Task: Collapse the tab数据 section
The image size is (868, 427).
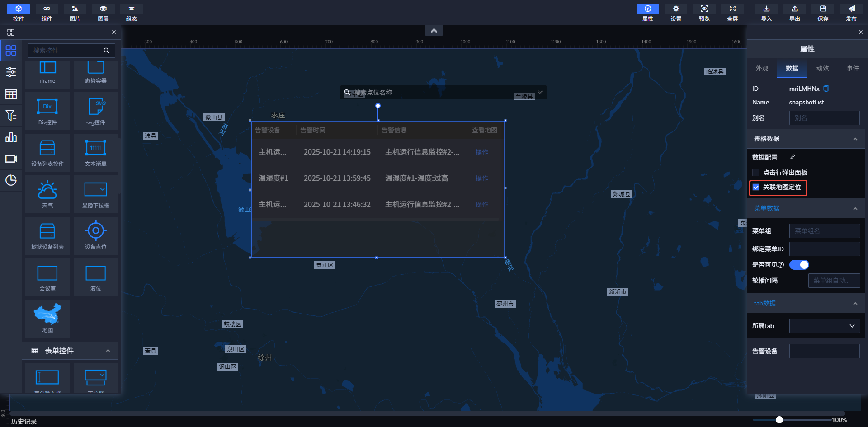Action: 855,303
